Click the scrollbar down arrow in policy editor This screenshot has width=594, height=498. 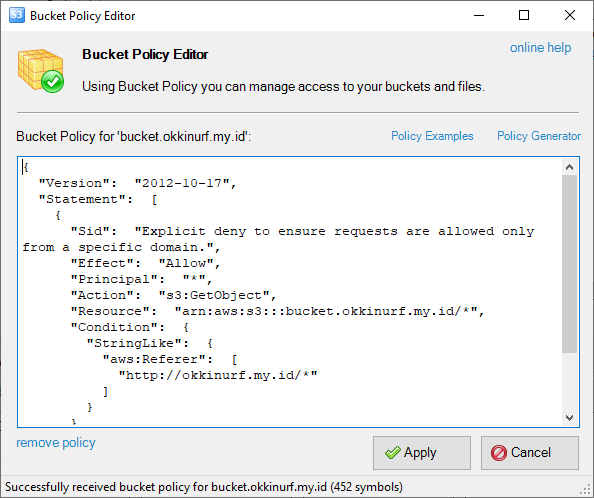[569, 418]
